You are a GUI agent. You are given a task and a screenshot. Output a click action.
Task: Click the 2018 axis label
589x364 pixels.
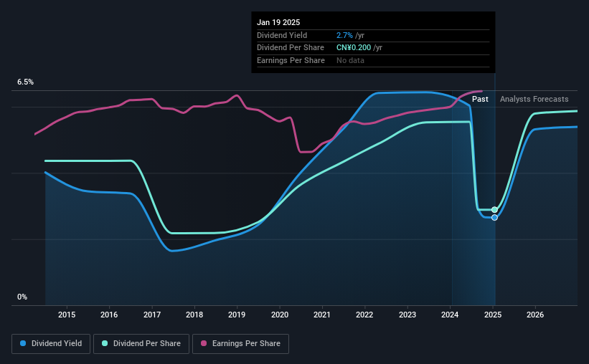point(194,315)
